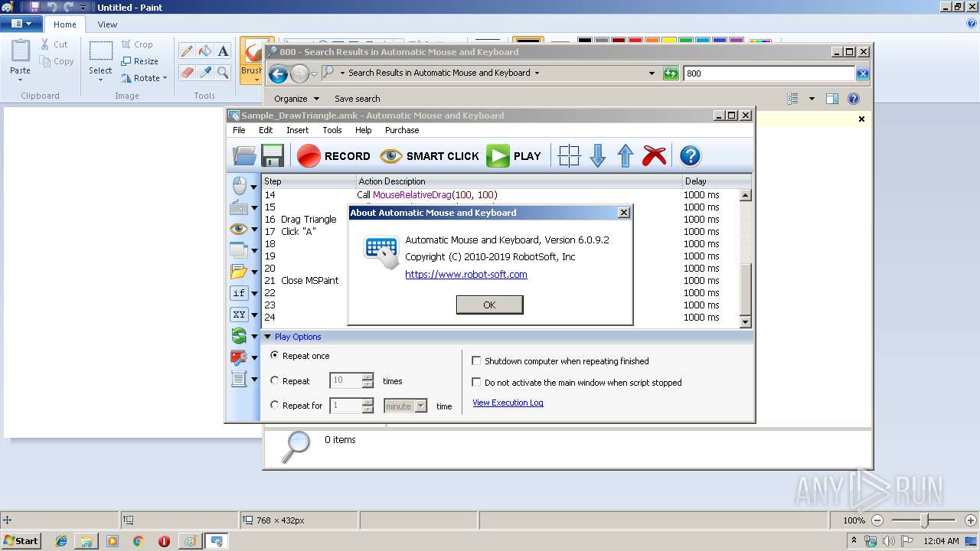The image size is (980, 551).
Task: Click the search box containing '800'
Action: click(768, 73)
